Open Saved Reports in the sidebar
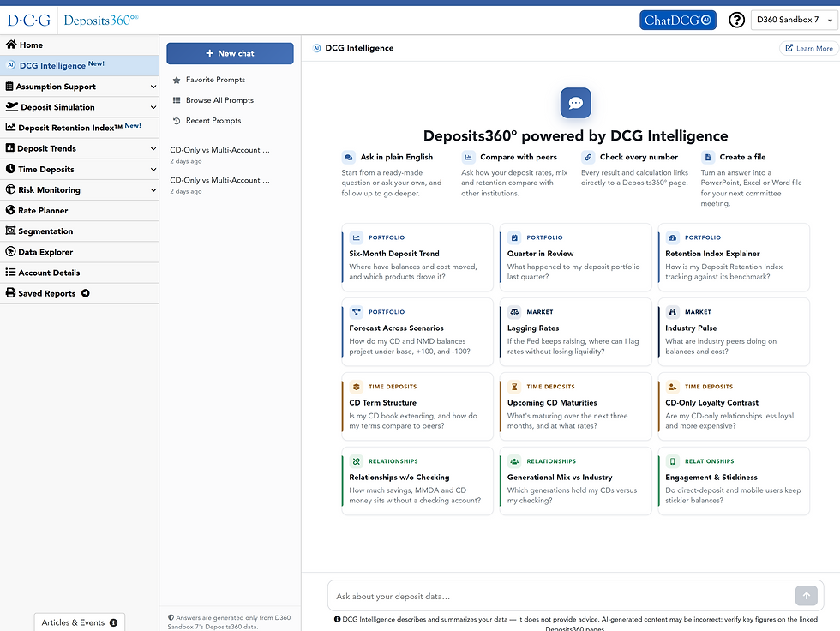 [79, 293]
